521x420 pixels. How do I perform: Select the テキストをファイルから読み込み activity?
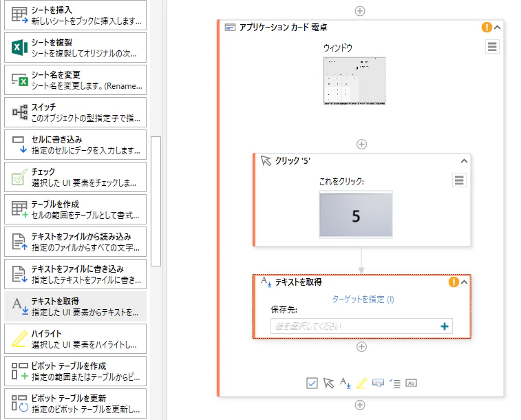click(75, 242)
